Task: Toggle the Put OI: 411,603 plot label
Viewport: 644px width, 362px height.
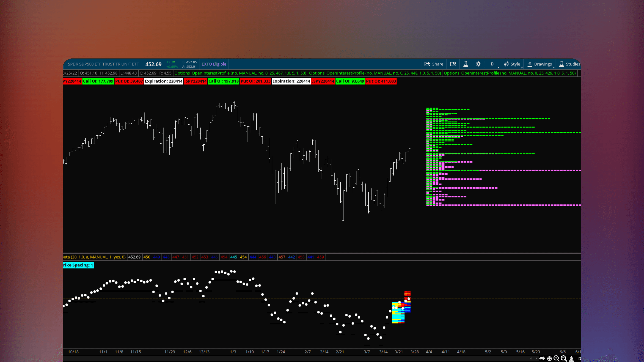Action: (381, 81)
